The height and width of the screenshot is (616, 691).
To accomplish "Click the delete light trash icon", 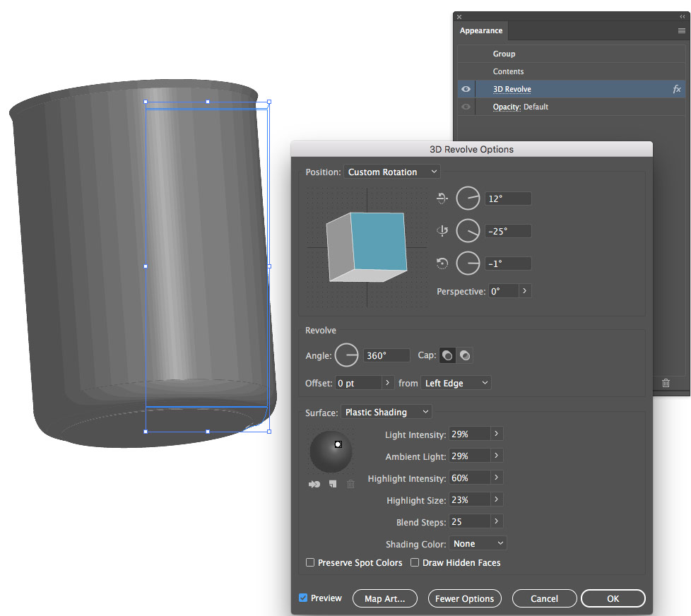I will point(350,484).
